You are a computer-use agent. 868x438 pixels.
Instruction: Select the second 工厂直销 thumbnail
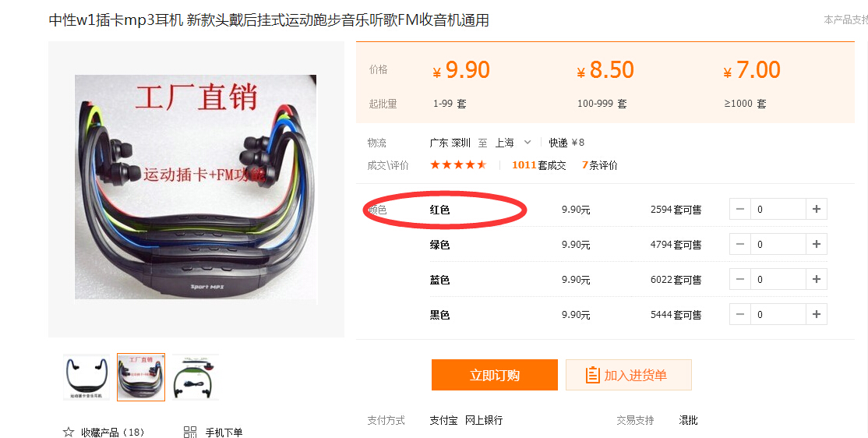(x=141, y=377)
